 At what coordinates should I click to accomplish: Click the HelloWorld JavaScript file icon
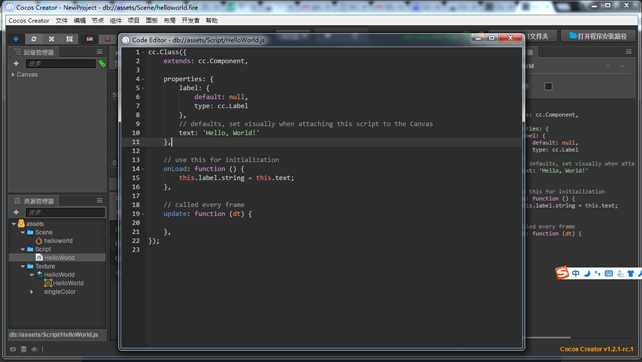[x=39, y=257]
